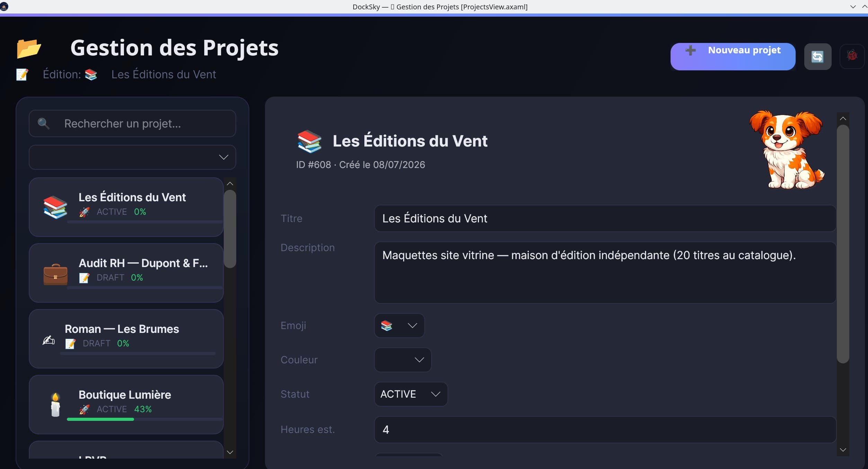
Task: Create a Nouveau projet
Action: click(733, 56)
